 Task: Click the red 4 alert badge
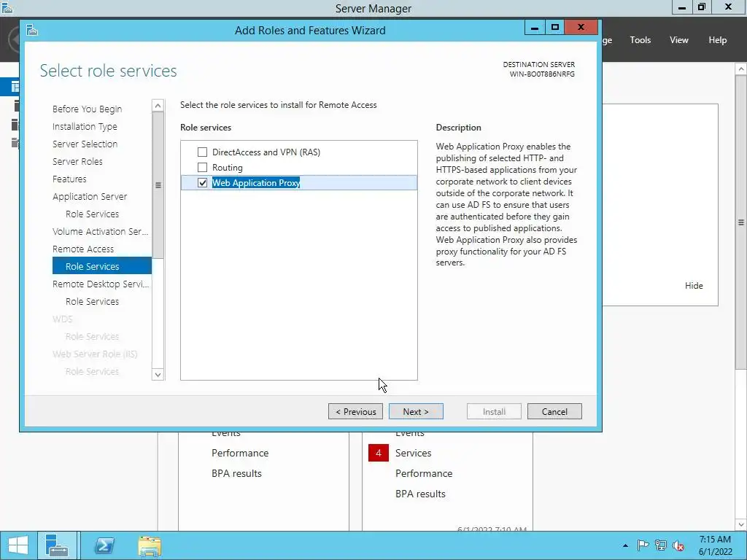click(379, 453)
